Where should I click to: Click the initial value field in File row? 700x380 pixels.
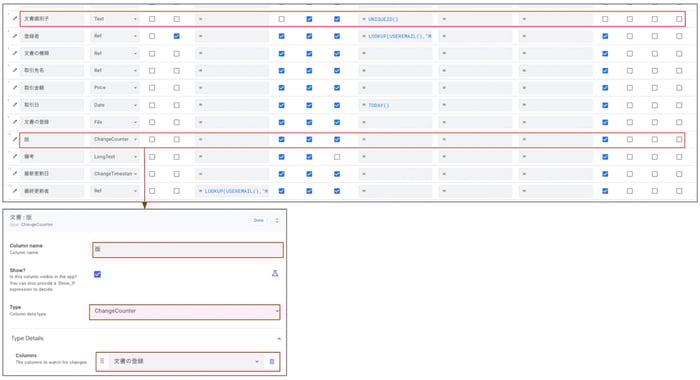[396, 122]
